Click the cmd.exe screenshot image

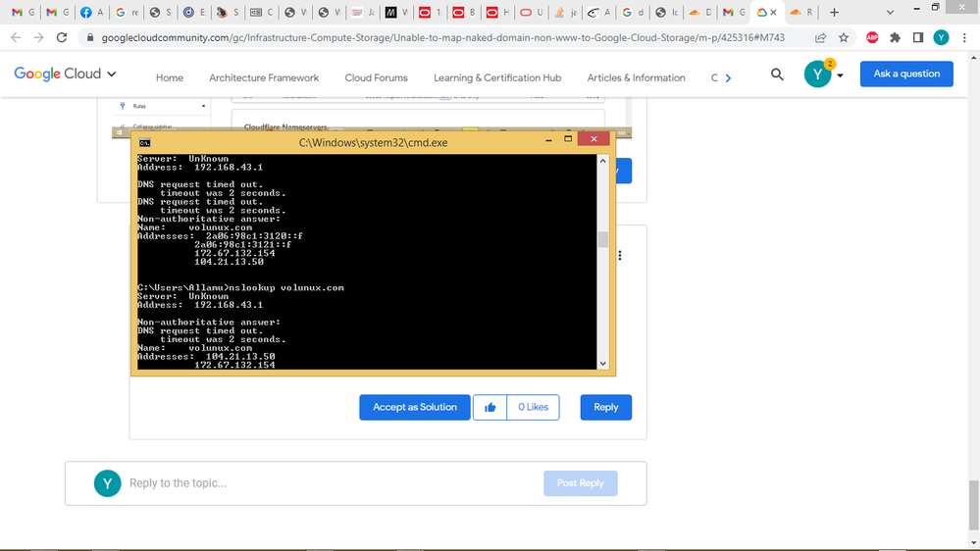373,253
